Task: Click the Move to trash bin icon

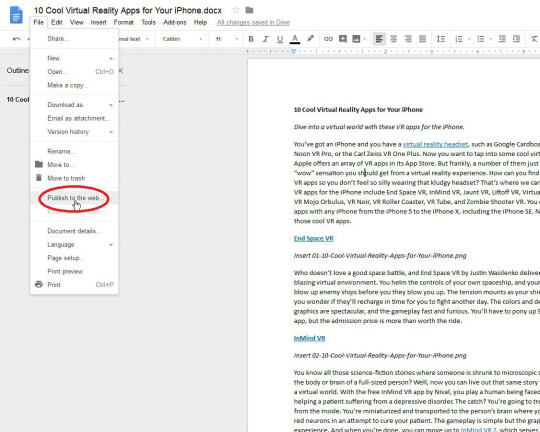Action: 39,178
